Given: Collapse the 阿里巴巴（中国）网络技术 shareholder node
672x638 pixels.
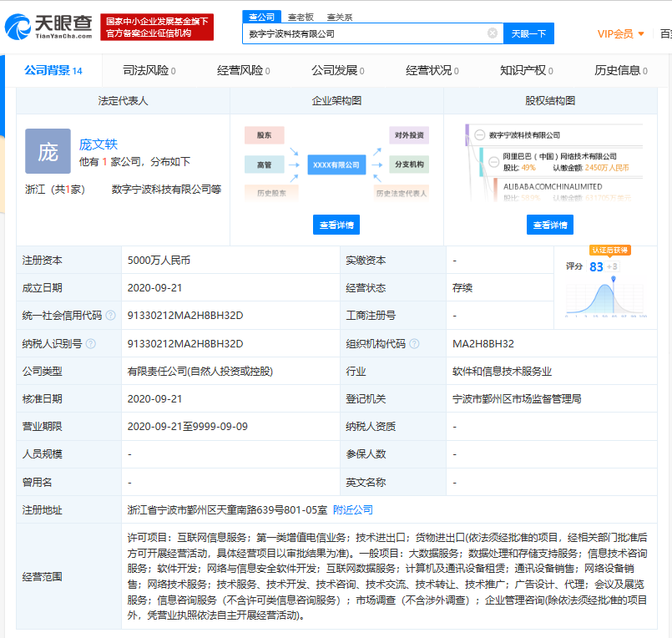Looking at the screenshot, I should (492, 161).
